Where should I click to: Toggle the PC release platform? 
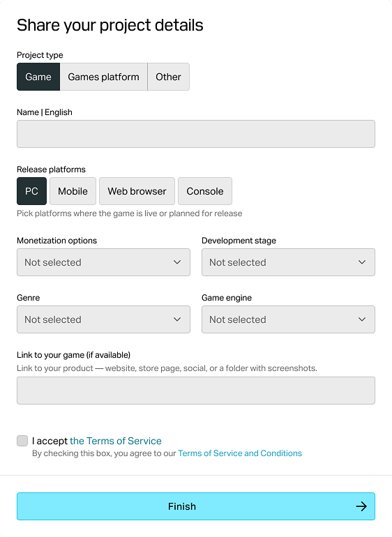[x=31, y=191]
